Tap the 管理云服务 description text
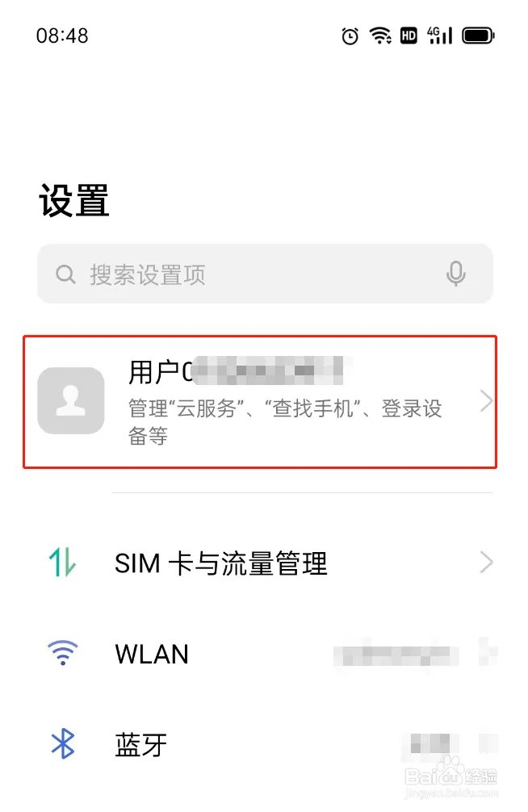The width and height of the screenshot is (528, 812). pos(285,421)
